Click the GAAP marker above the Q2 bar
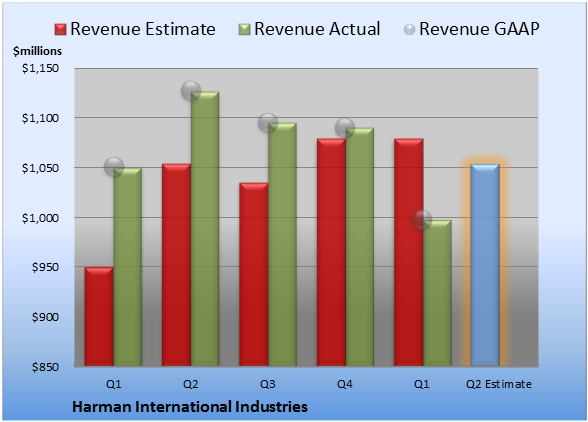This screenshot has width=588, height=422. coord(191,90)
